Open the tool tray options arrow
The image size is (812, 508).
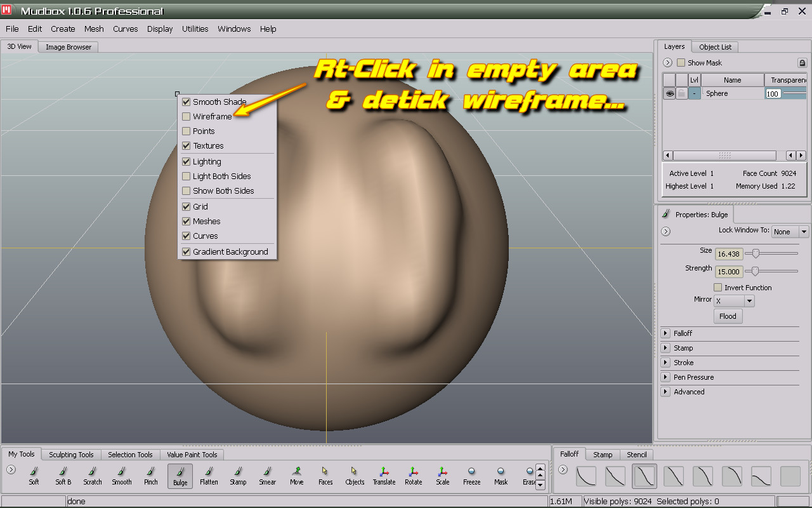(x=11, y=470)
